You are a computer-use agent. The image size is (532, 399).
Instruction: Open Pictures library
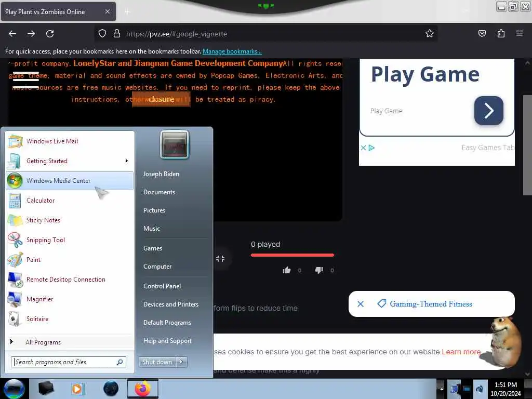[x=154, y=210]
